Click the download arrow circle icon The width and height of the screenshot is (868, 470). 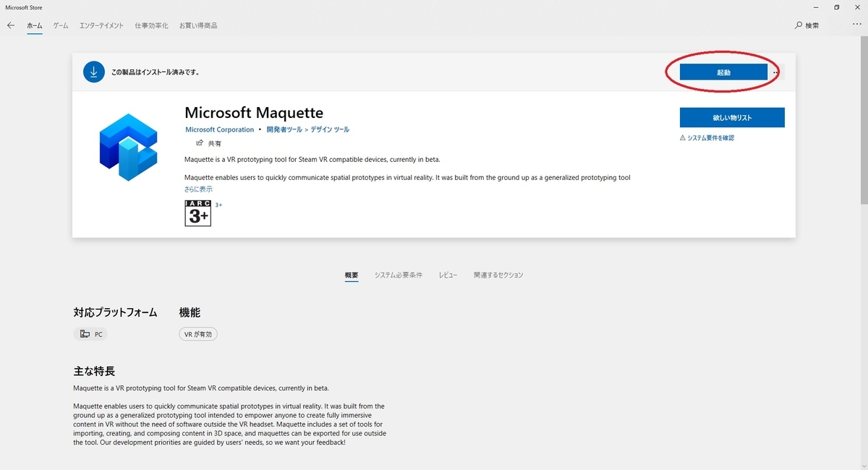[x=93, y=72]
